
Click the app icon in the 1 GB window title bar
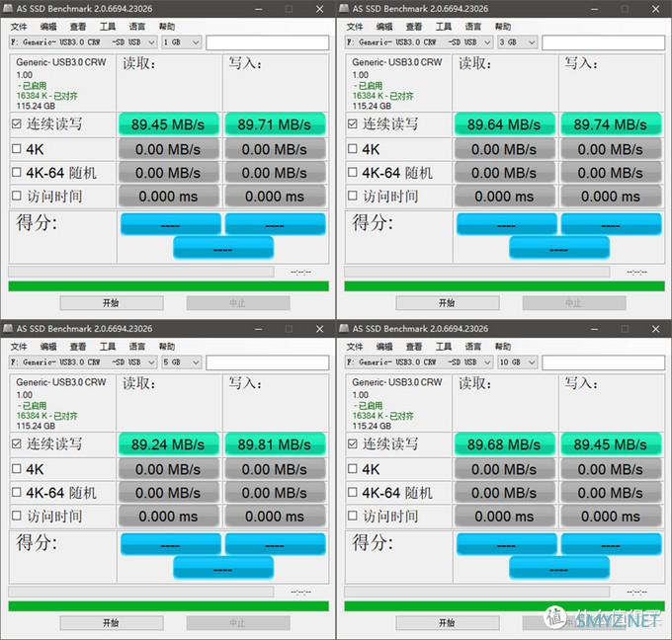point(8,8)
